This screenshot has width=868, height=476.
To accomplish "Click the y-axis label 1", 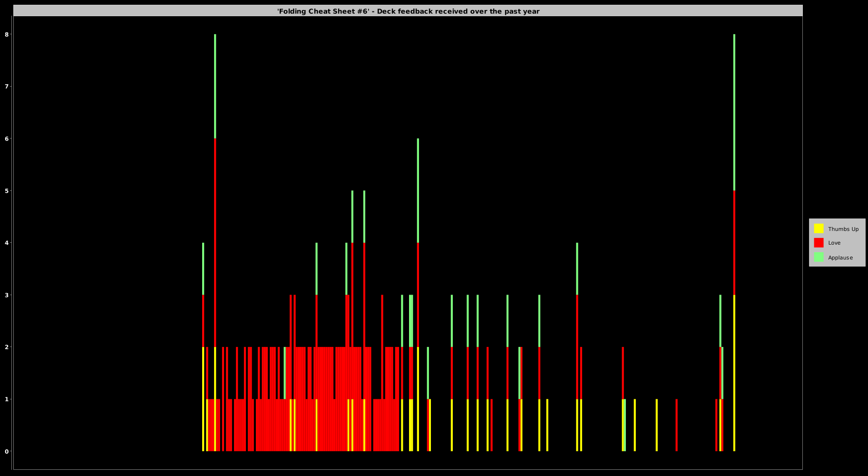I will pos(7,399).
